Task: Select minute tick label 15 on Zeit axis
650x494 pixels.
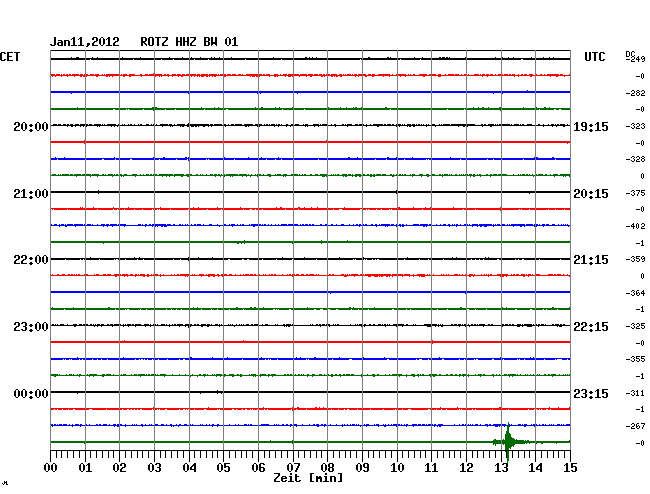Action: click(570, 468)
